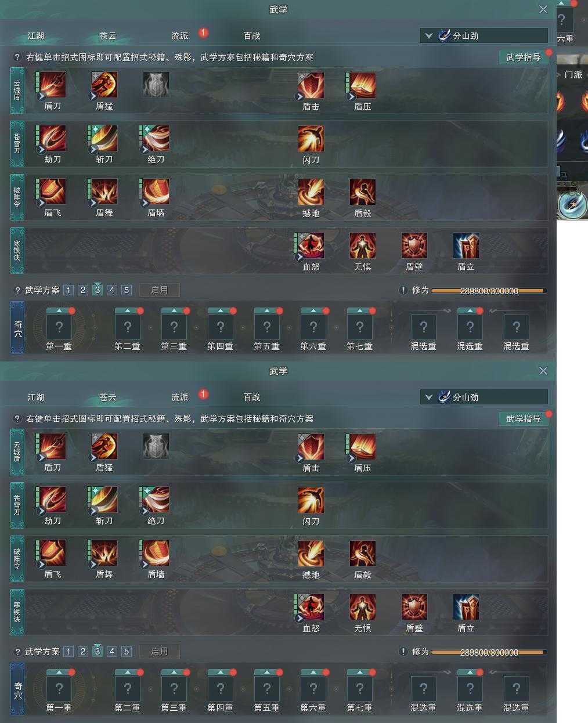Switch to 武学方案 number 5 in upper window
The width and height of the screenshot is (588, 723).
click(x=127, y=290)
